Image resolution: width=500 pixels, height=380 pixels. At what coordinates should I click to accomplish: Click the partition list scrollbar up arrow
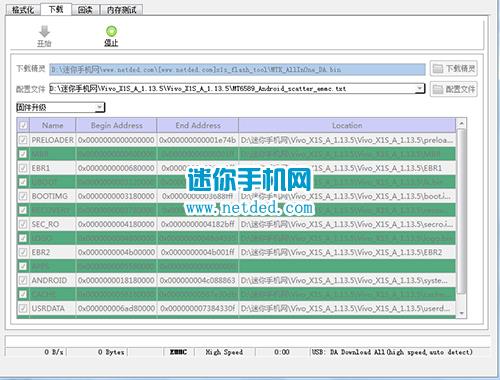coord(461,124)
